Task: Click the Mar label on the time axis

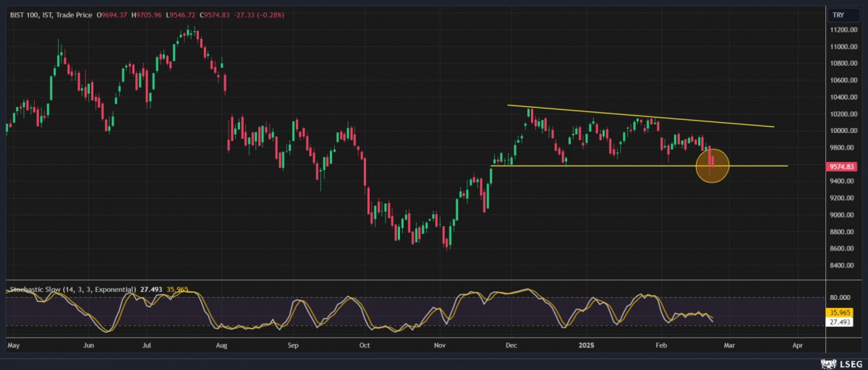Action: click(729, 346)
